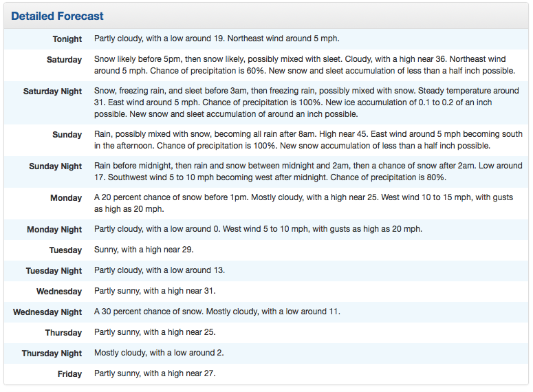Viewport: 533px width, 392px height.
Task: Click the Sunday daytime row label
Action: tap(67, 135)
